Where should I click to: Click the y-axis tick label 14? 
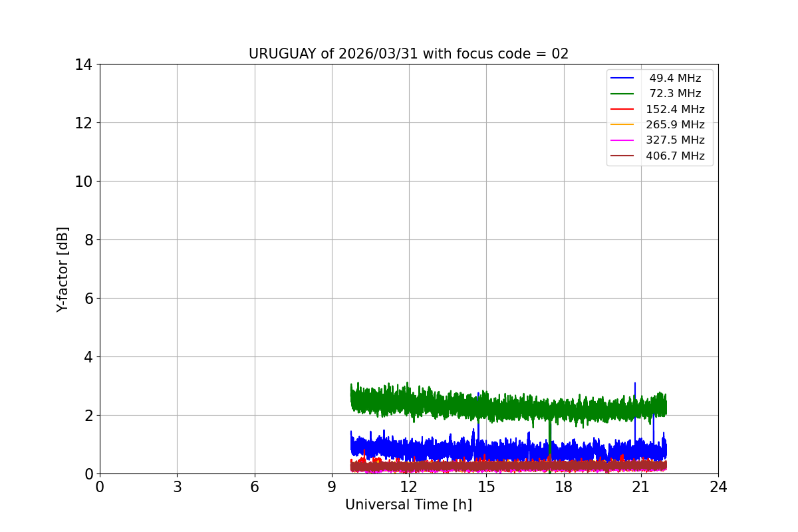[84, 65]
